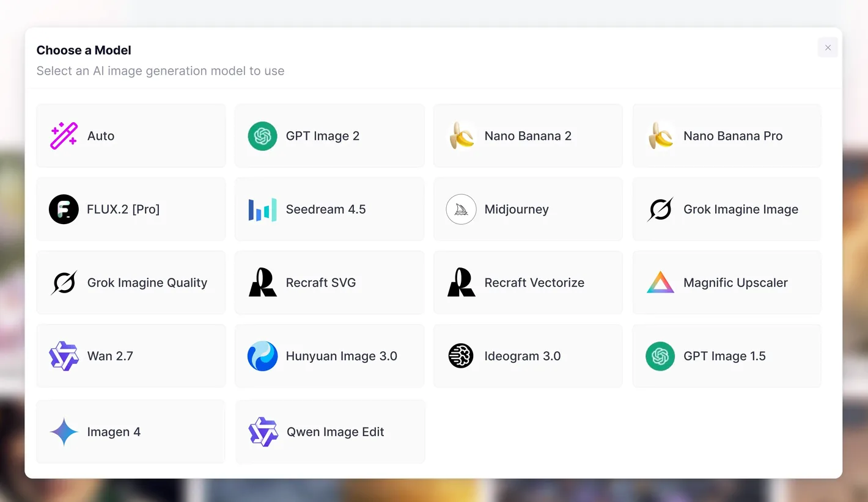Click the Grok Imagine Quality logo
Image resolution: width=868 pixels, height=502 pixels.
64,283
